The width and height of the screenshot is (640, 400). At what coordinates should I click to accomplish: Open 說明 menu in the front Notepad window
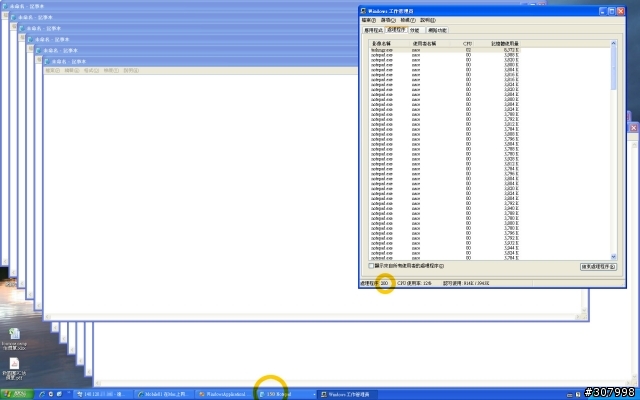click(131, 71)
